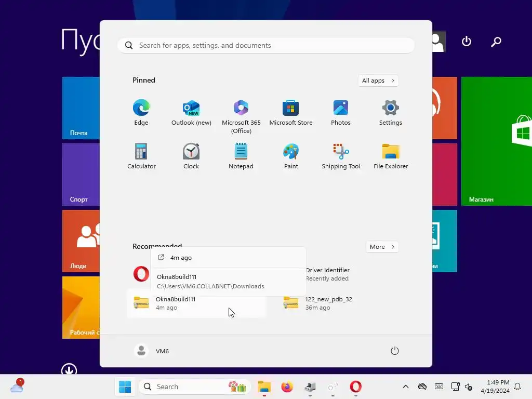The image size is (532, 399).
Task: Click the network tray icon
Action: pyautogui.click(x=455, y=387)
